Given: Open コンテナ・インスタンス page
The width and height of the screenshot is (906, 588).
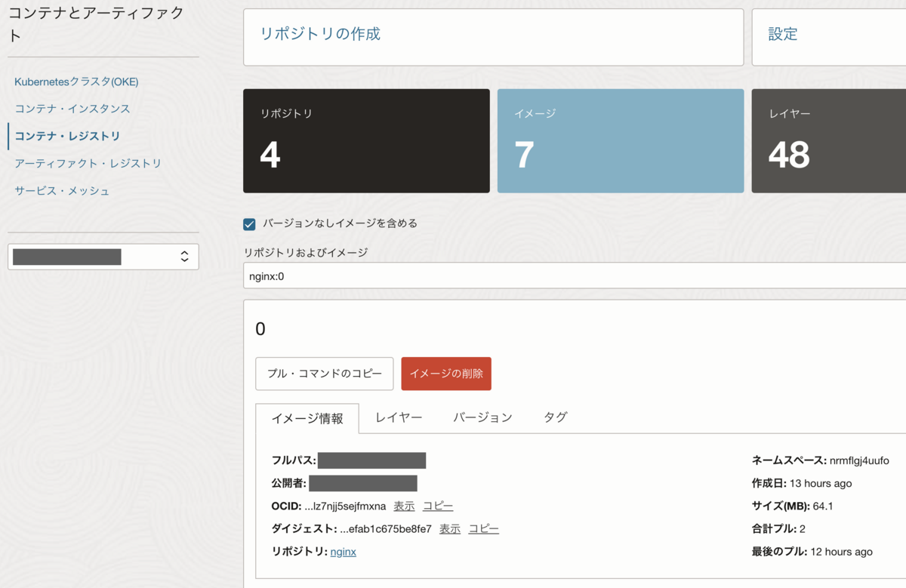Looking at the screenshot, I should [x=73, y=109].
